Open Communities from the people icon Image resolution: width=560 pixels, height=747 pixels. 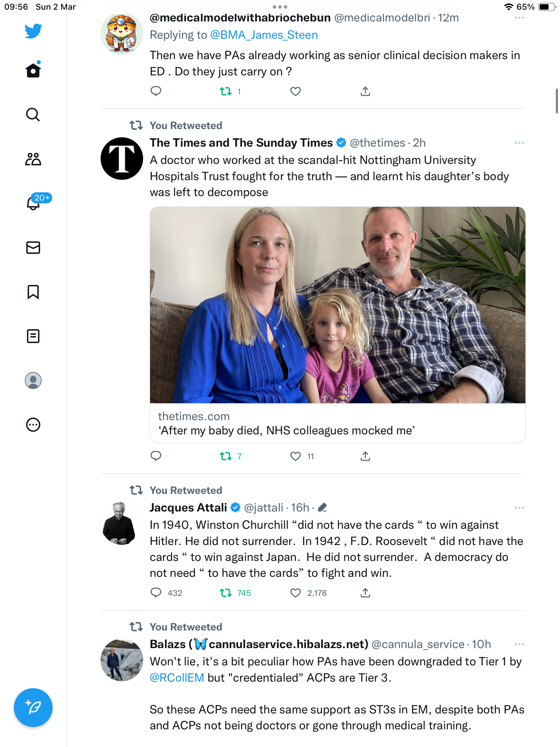coord(33,159)
